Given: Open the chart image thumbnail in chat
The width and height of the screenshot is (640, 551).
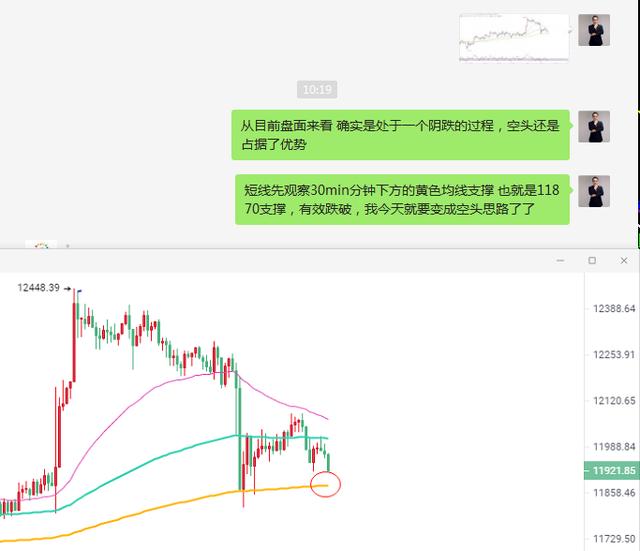Looking at the screenshot, I should (514, 38).
